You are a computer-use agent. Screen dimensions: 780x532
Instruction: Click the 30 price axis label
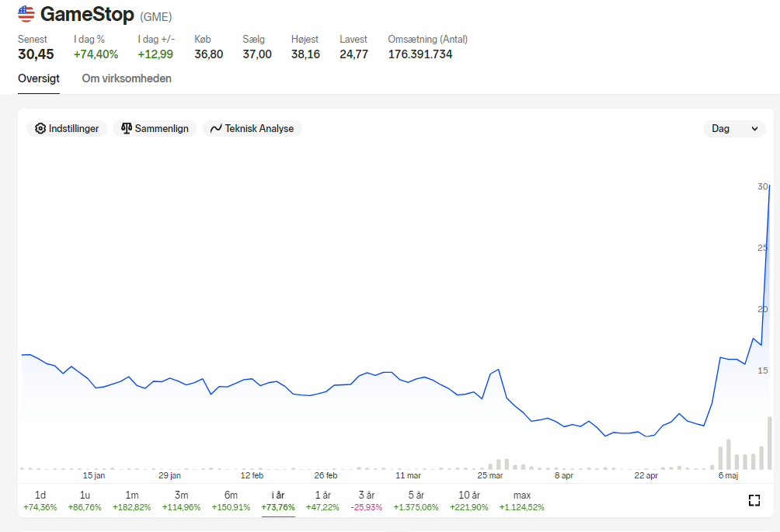762,186
